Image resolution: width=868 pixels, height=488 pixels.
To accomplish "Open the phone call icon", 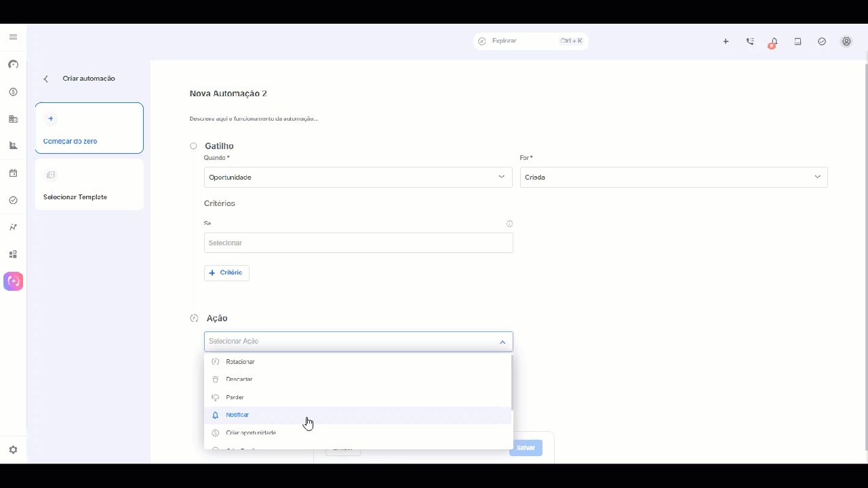I will 750,41.
